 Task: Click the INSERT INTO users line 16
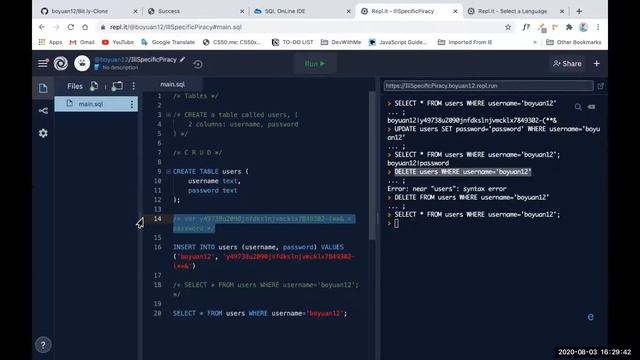point(258,247)
